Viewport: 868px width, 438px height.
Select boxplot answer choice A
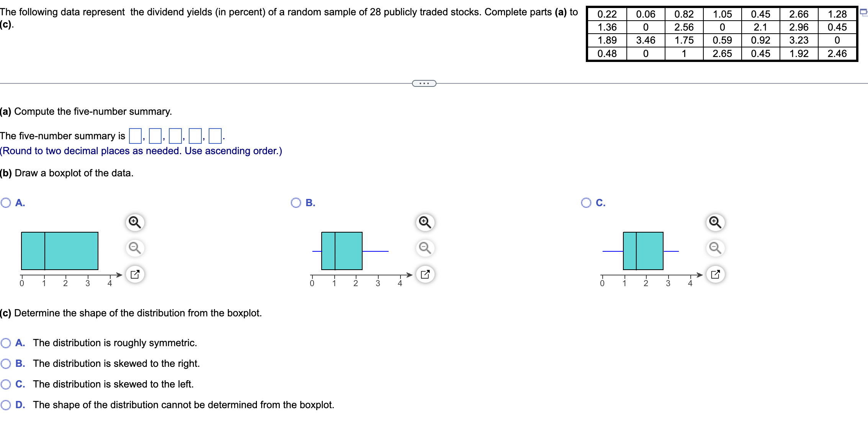5,203
